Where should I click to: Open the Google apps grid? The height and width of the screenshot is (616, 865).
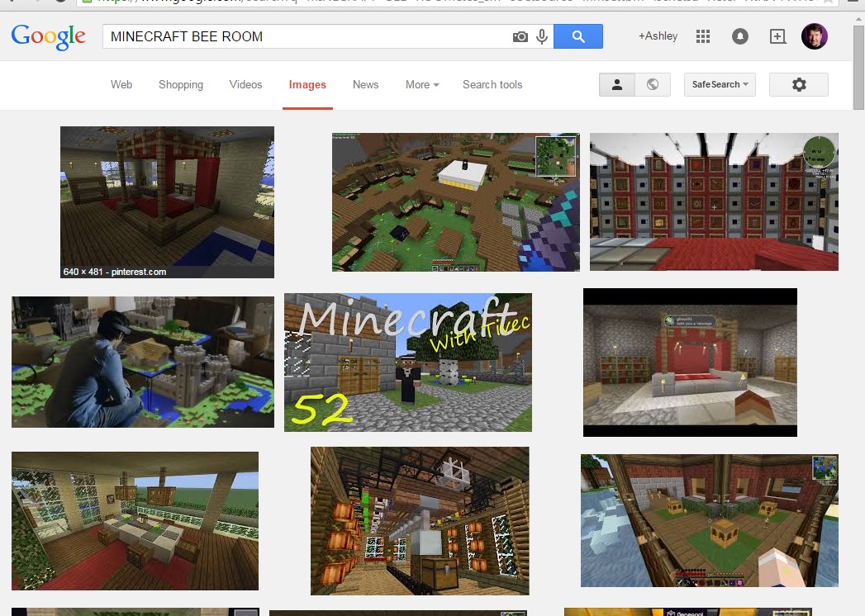pyautogui.click(x=703, y=37)
